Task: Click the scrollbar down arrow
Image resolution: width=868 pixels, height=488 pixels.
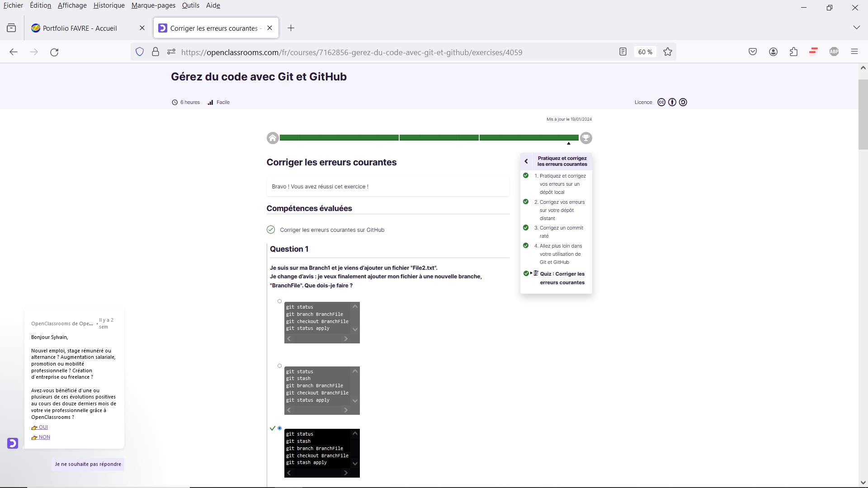Action: pyautogui.click(x=863, y=483)
